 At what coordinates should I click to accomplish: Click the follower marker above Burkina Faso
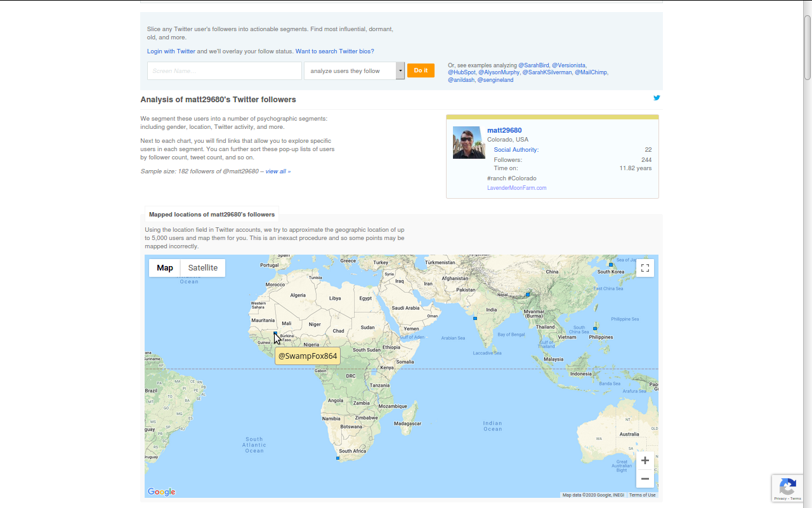(275, 333)
